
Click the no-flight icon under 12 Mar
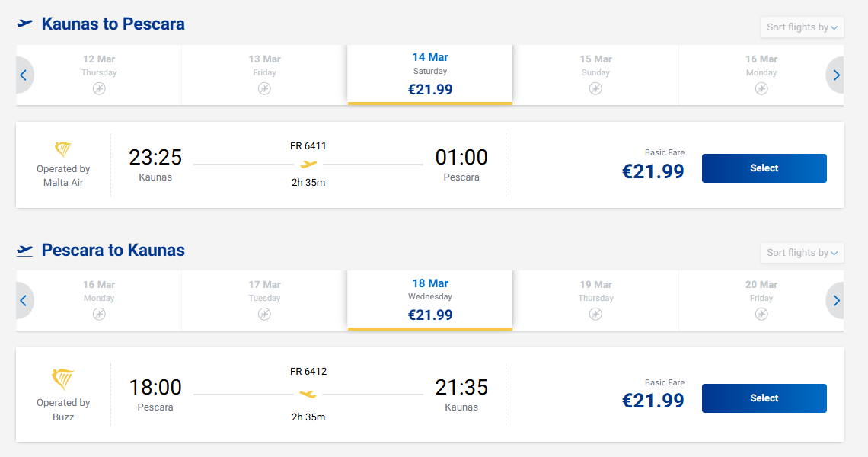coord(99,88)
